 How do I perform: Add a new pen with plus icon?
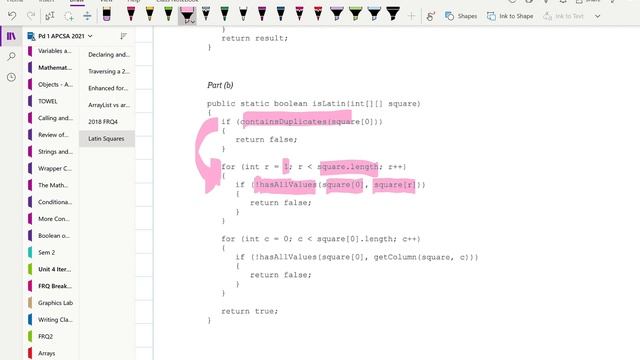[x=411, y=16]
